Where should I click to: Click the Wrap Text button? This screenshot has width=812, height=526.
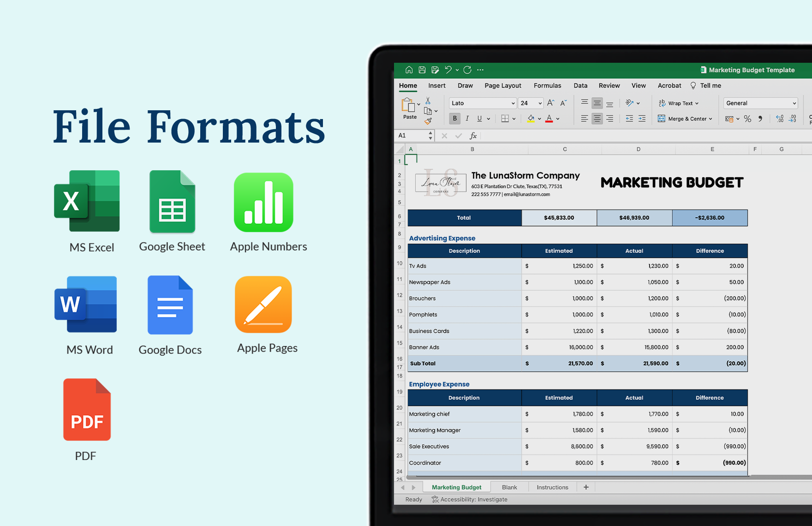pyautogui.click(x=679, y=103)
